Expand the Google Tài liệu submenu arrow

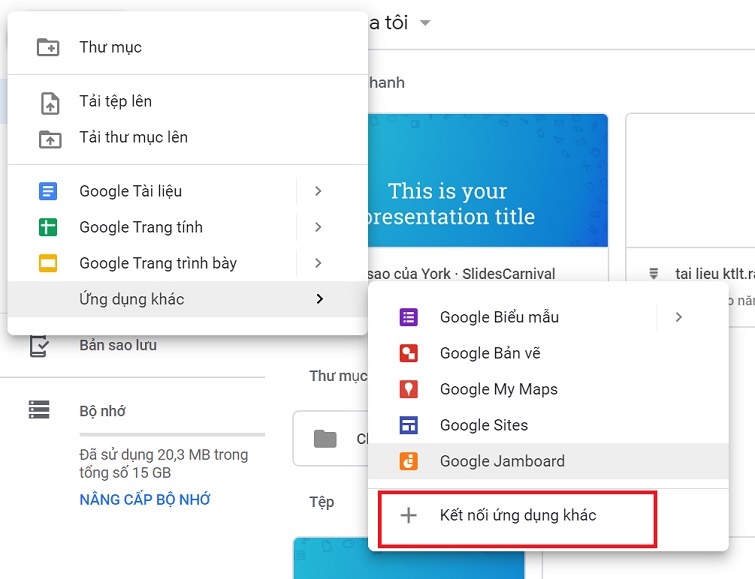coord(318,191)
